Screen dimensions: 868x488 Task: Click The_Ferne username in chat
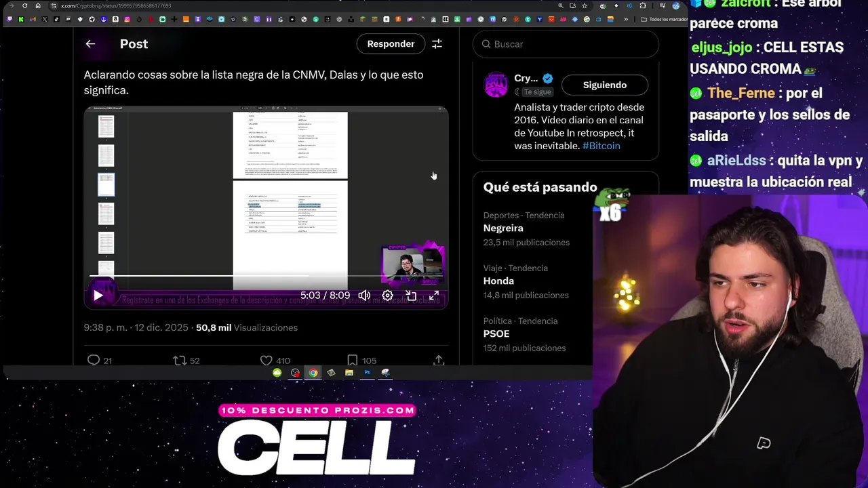coord(741,93)
